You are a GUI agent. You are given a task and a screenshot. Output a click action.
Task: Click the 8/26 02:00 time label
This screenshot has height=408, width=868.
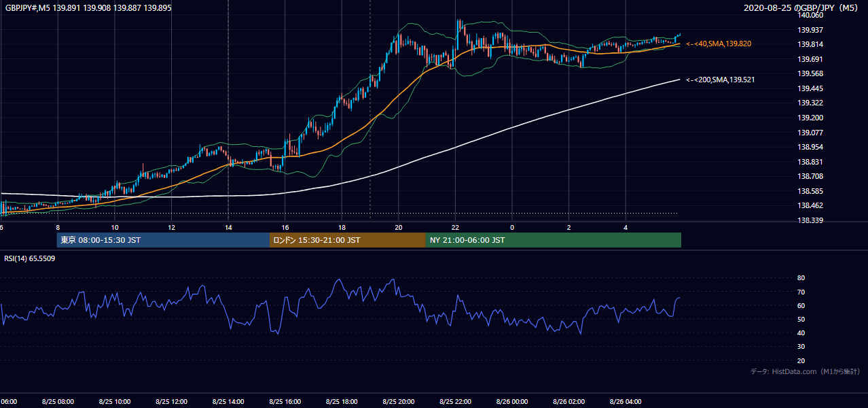(x=568, y=402)
